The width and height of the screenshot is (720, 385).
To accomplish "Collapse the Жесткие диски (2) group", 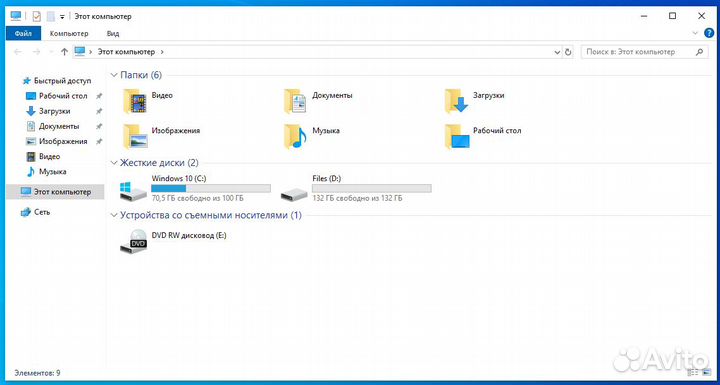I will coord(114,163).
